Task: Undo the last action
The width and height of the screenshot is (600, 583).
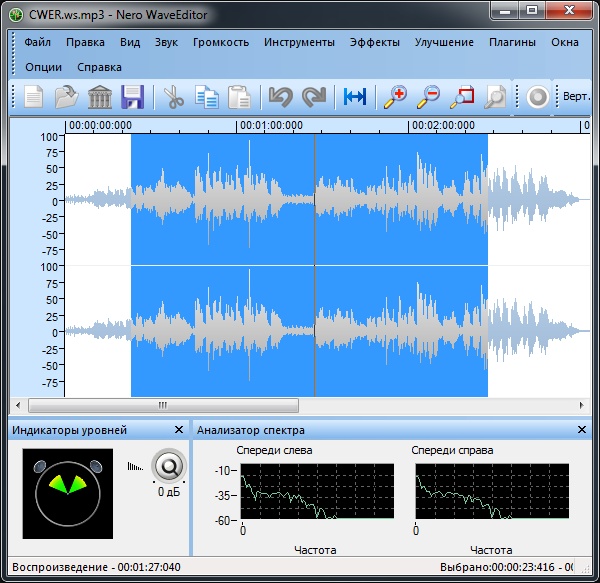Action: tap(279, 97)
